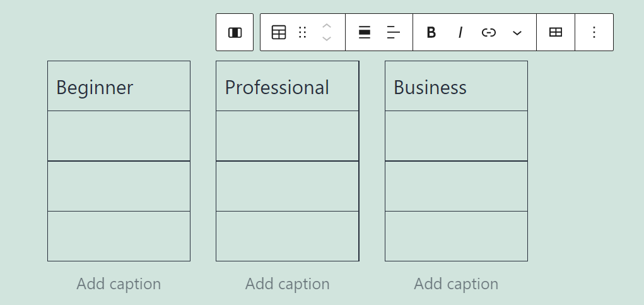644x305 pixels.
Task: Click Add caption under Professional table
Action: coord(287,284)
